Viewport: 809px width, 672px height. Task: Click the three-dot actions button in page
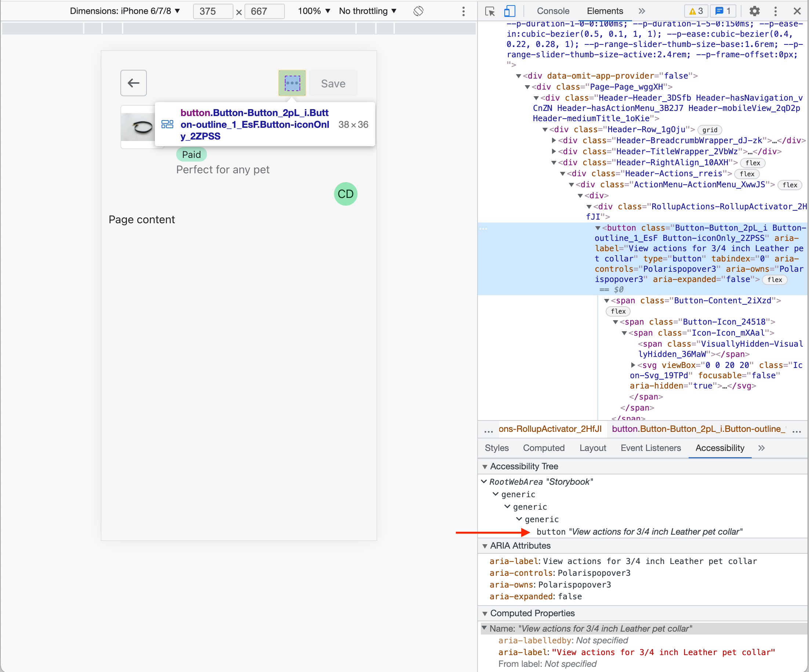(x=292, y=83)
